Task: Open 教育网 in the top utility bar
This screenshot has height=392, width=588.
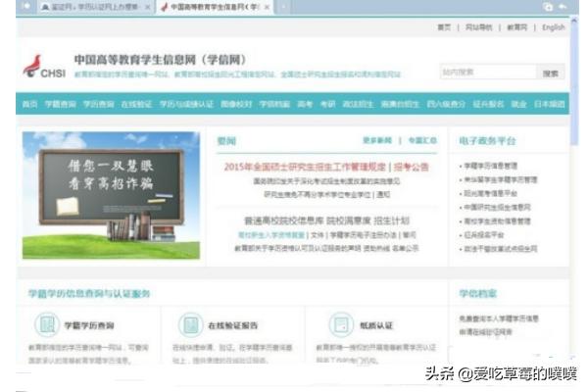Action: coord(517,27)
